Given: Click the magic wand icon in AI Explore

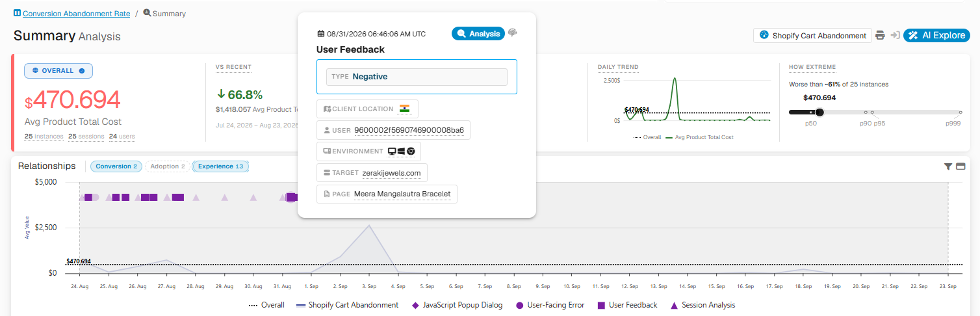Looking at the screenshot, I should pyautogui.click(x=914, y=35).
